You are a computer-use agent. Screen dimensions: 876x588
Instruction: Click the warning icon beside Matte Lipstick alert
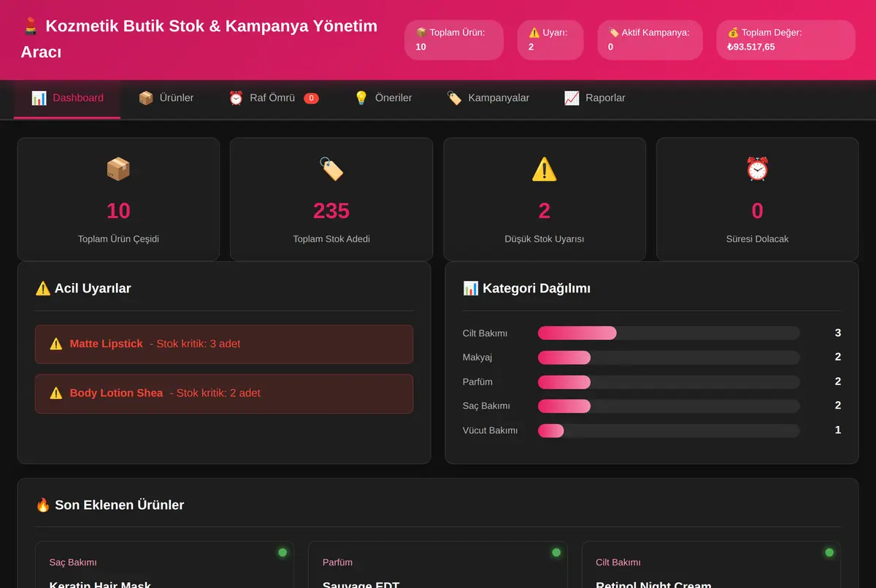(56, 344)
